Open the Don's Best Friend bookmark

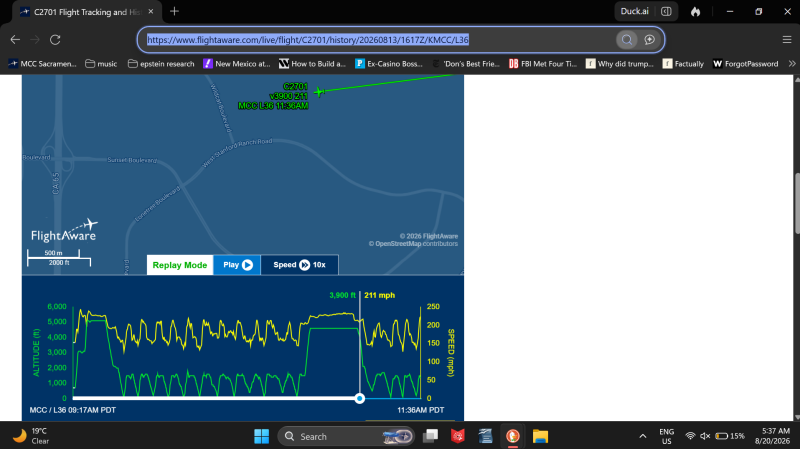(465, 64)
